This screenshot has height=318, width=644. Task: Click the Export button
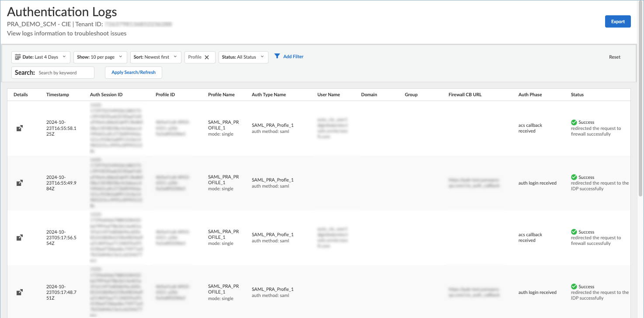coord(618,21)
